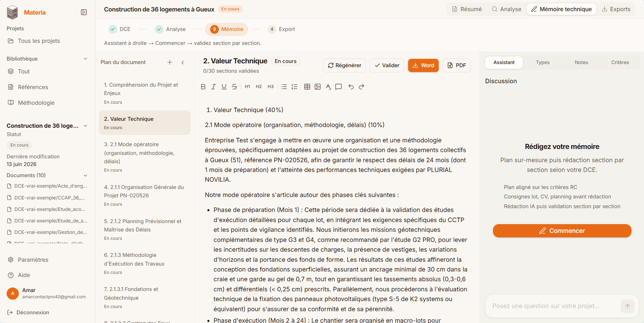Open the Types panel tab
Screen dimensions: 644x323
(543, 62)
